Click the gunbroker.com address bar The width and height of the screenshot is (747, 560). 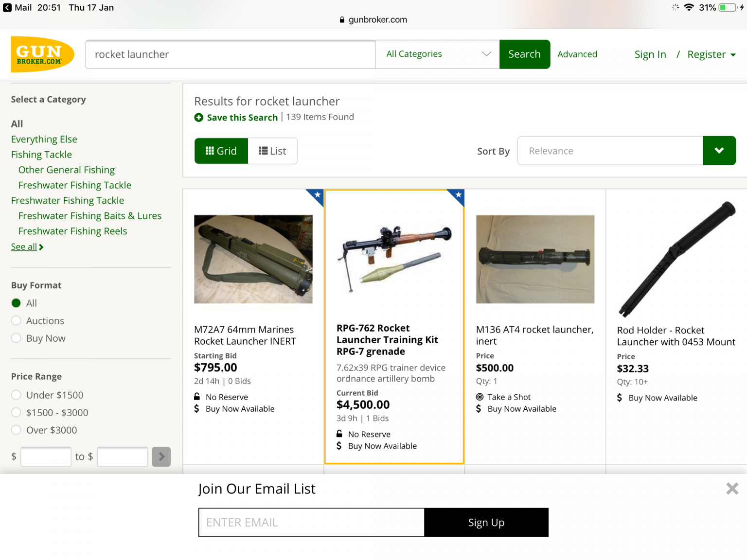click(x=373, y=20)
